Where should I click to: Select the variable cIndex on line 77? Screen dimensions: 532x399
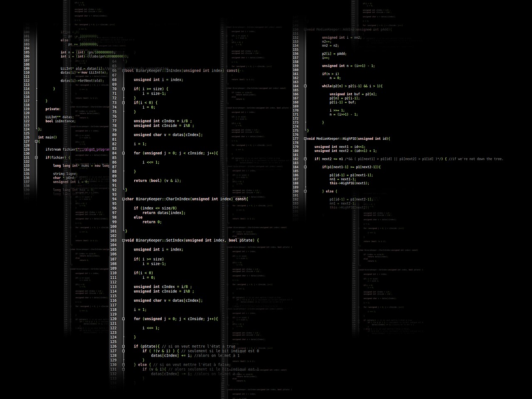pos(167,121)
